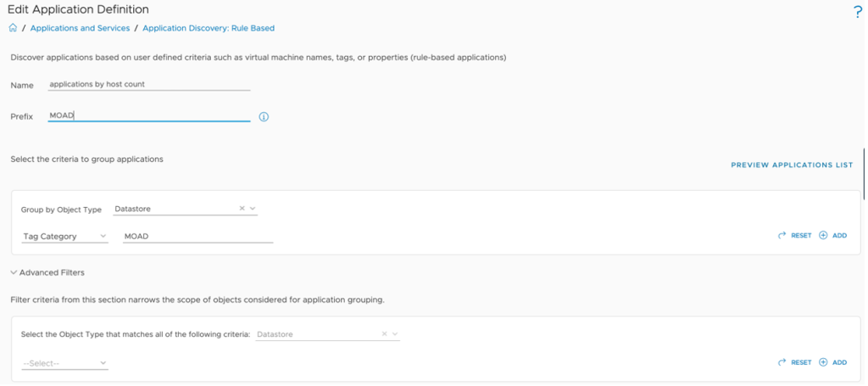The width and height of the screenshot is (868, 386).
Task: Open the Group by Object Type dropdown
Action: (x=253, y=209)
